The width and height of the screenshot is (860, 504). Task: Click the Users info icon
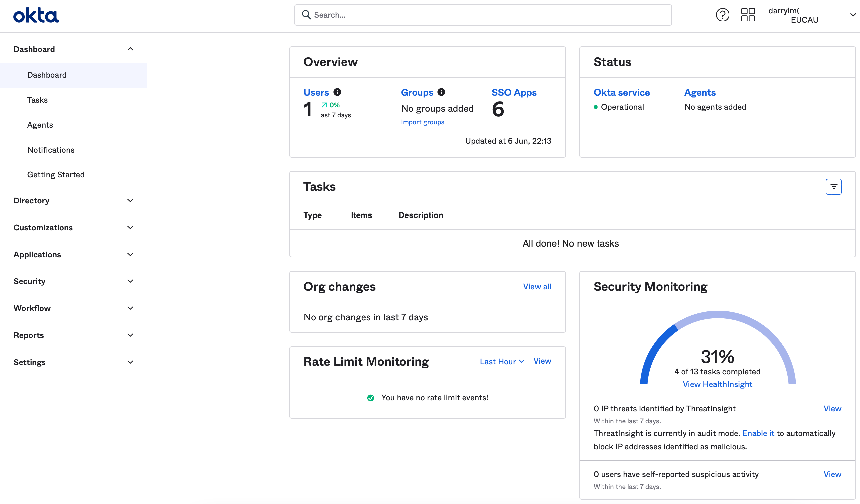click(337, 92)
